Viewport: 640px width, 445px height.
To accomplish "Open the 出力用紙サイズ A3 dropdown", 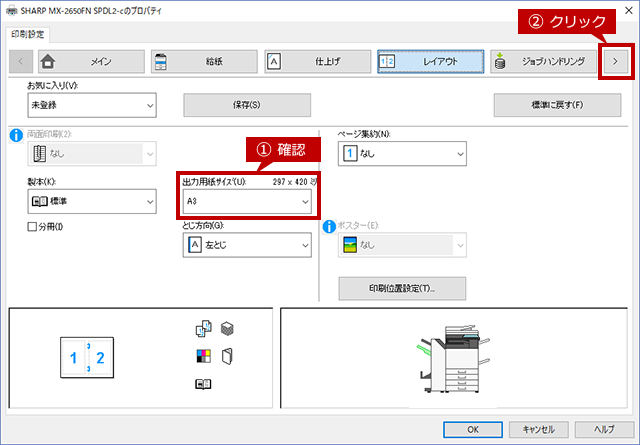I will [247, 201].
